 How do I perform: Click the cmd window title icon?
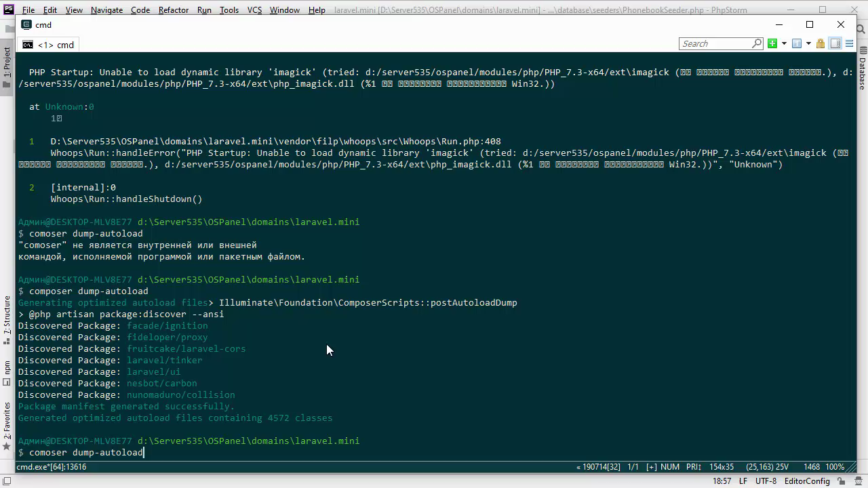point(26,24)
